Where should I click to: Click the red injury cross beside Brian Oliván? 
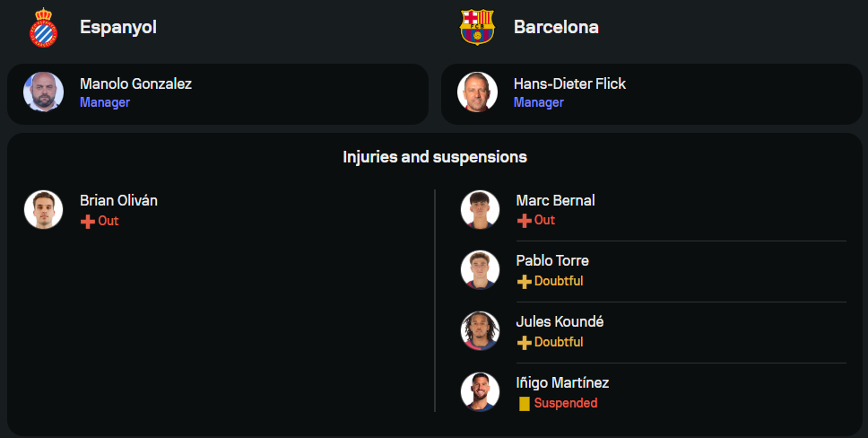click(x=87, y=222)
